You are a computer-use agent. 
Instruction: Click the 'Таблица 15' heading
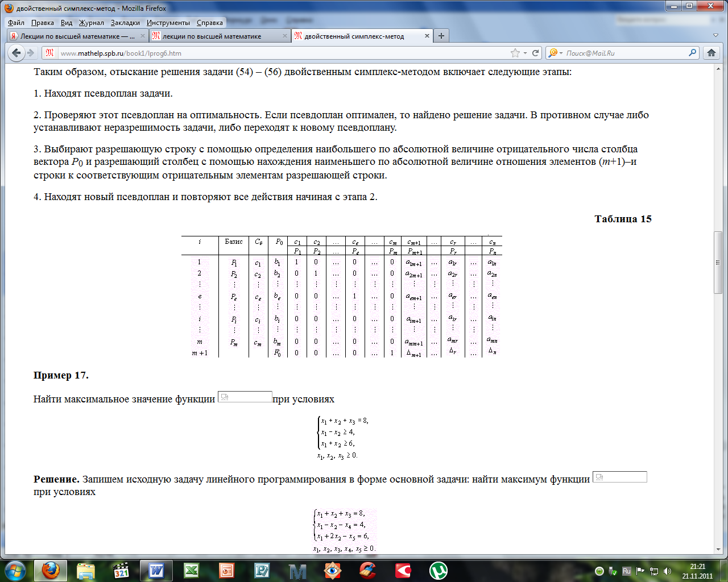[623, 219]
